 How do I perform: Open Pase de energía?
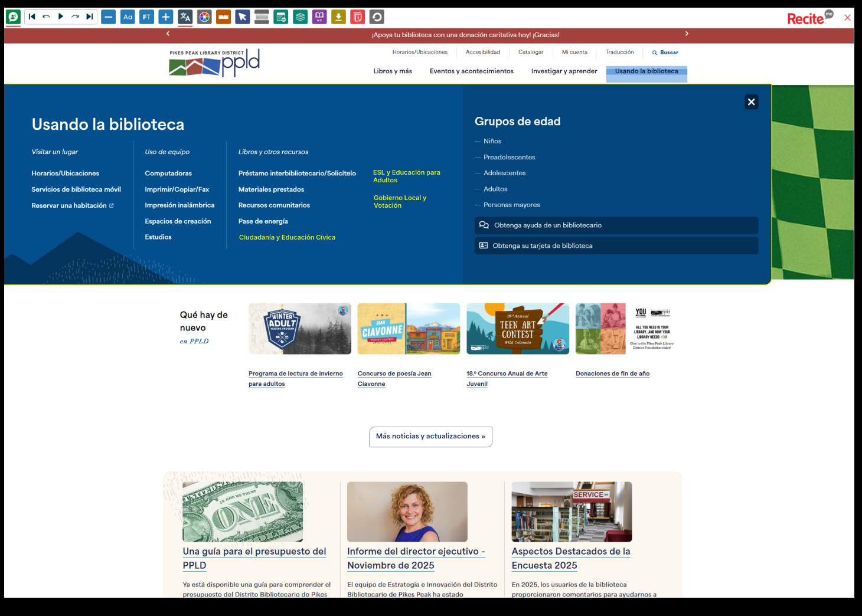(x=263, y=221)
